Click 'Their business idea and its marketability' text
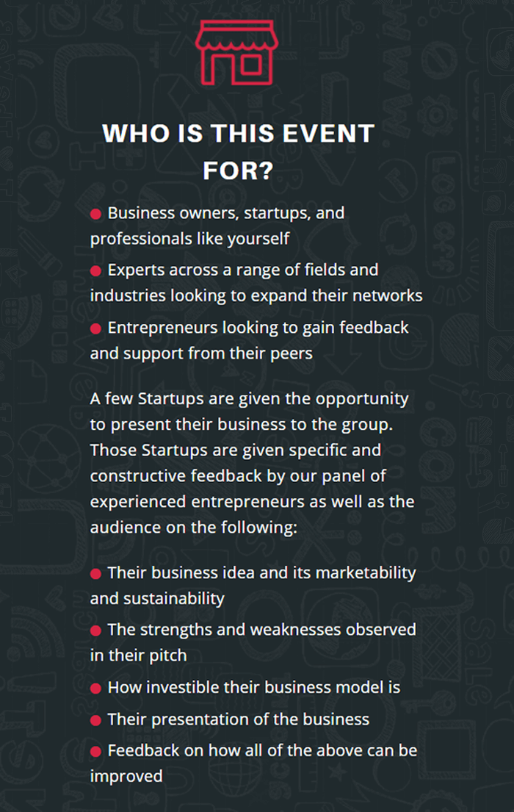 [262, 572]
